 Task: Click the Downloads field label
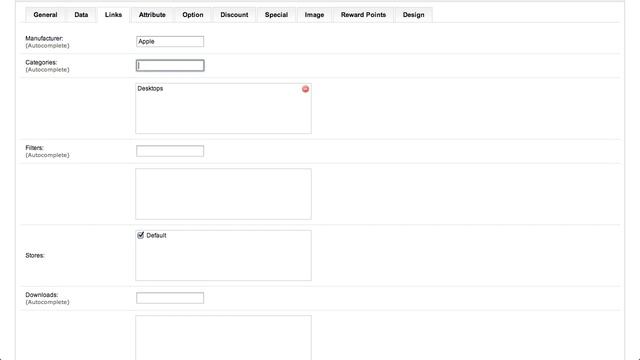42,295
